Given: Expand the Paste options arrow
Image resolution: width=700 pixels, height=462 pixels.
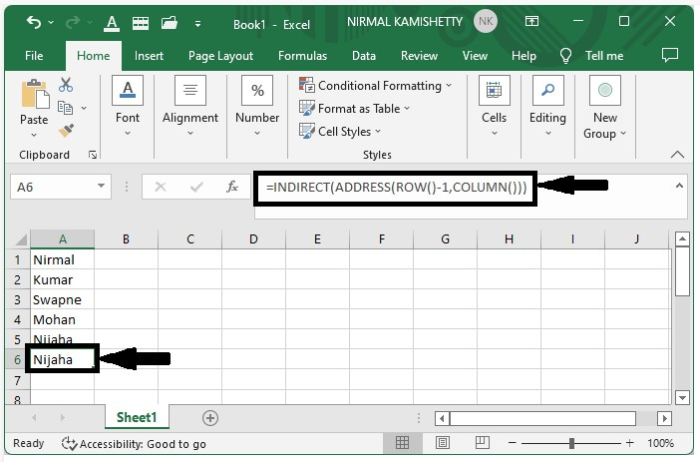Looking at the screenshot, I should click(34, 135).
